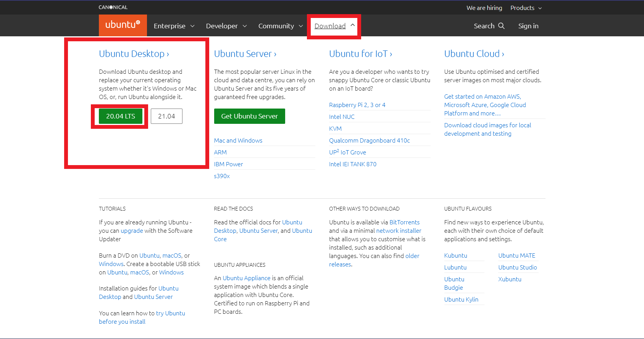
Task: Open try Ubuntu before you install link
Action: [142, 318]
